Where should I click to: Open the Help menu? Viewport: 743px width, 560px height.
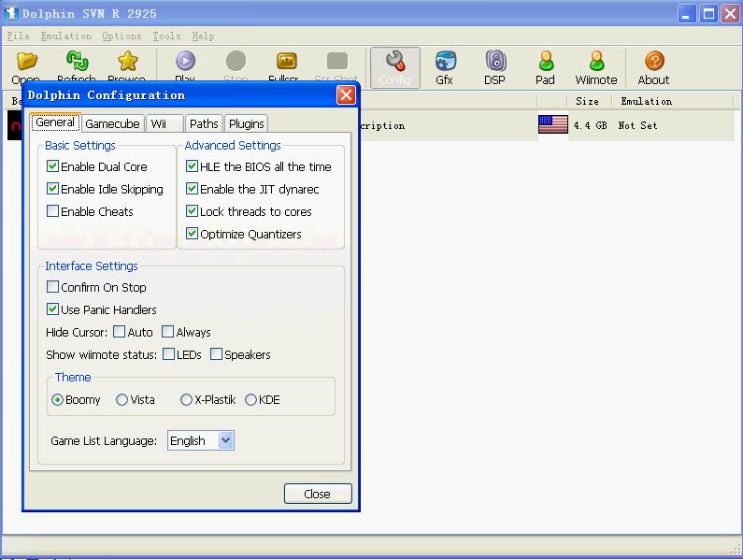203,36
